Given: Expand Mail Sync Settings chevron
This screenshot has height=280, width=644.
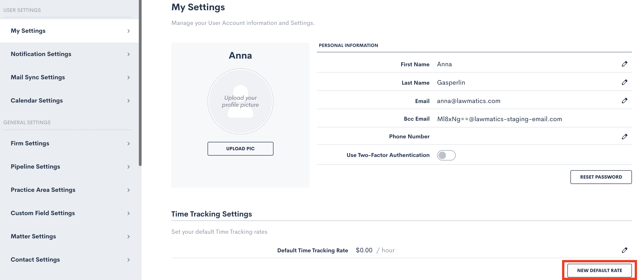Looking at the screenshot, I should click(129, 78).
